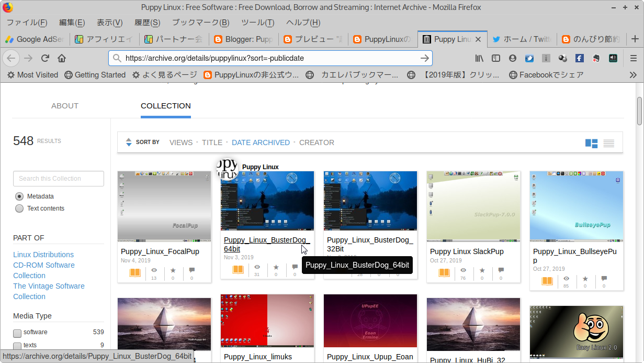Sort results by TITLE

click(212, 142)
